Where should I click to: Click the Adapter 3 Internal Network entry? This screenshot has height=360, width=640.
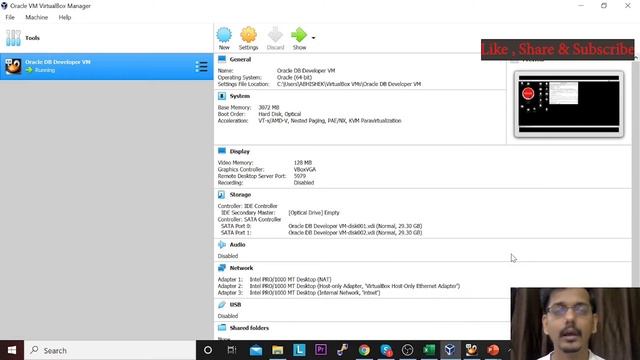pyautogui.click(x=315, y=293)
